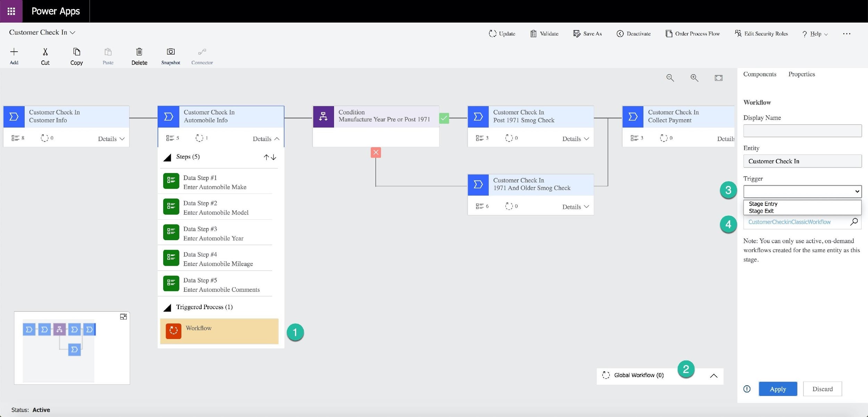The height and width of the screenshot is (417, 868).
Task: Switch to the Components tab
Action: point(760,74)
